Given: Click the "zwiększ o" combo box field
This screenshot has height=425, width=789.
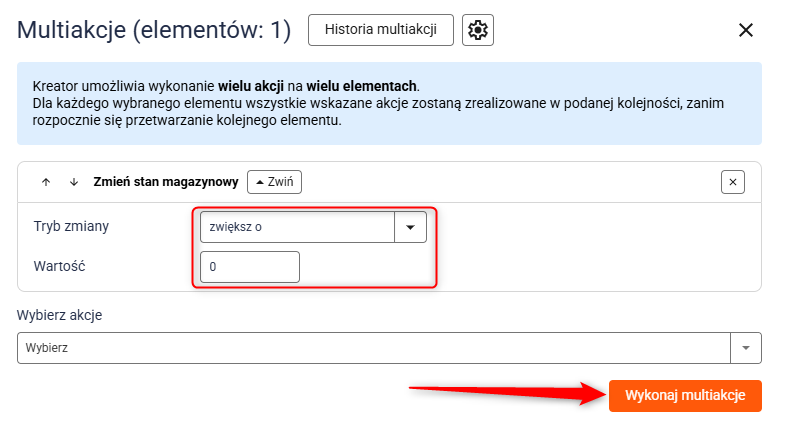Looking at the screenshot, I should 297,227.
